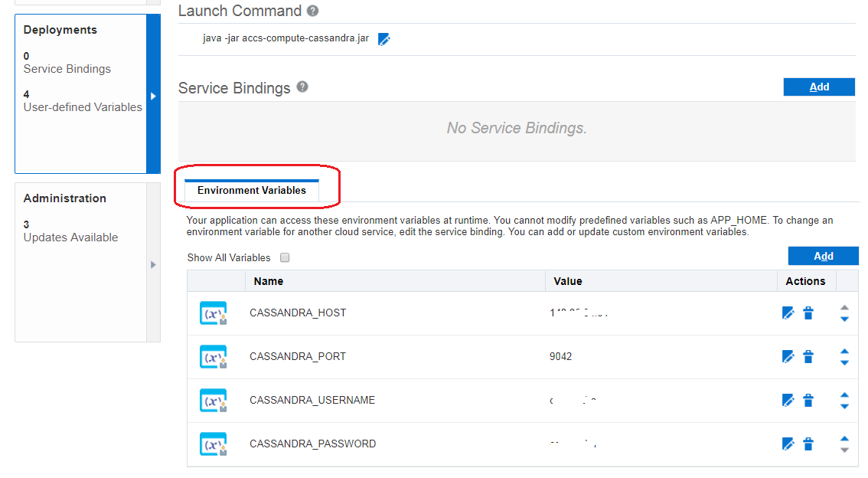Add a new service binding
868x478 pixels.
click(819, 87)
